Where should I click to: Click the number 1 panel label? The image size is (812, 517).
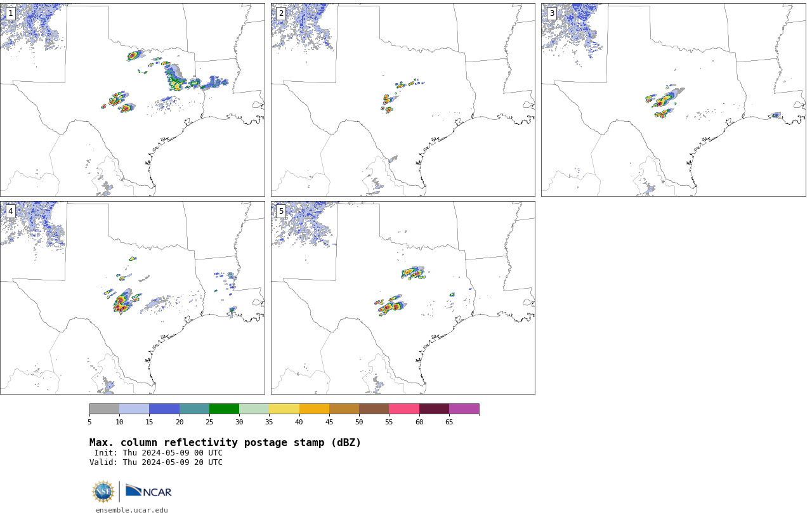[x=11, y=13]
